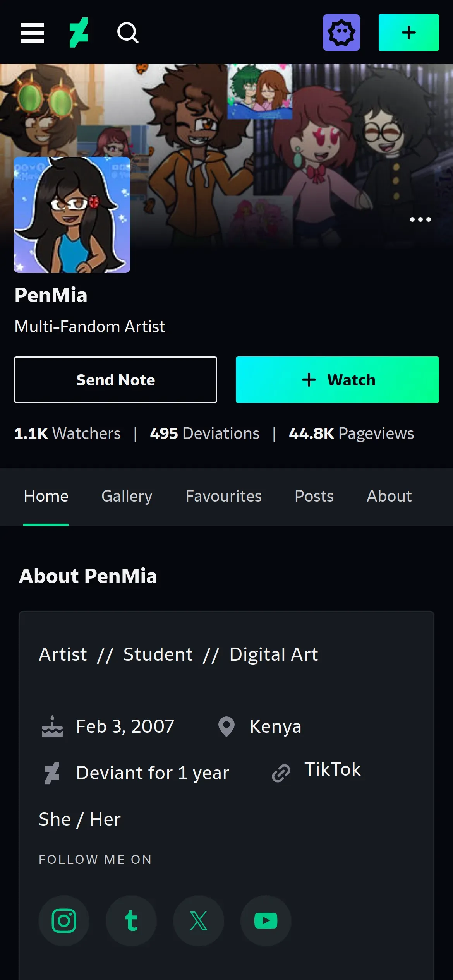Select the Posts tab
Viewport: 453px width, 980px height.
tap(314, 496)
